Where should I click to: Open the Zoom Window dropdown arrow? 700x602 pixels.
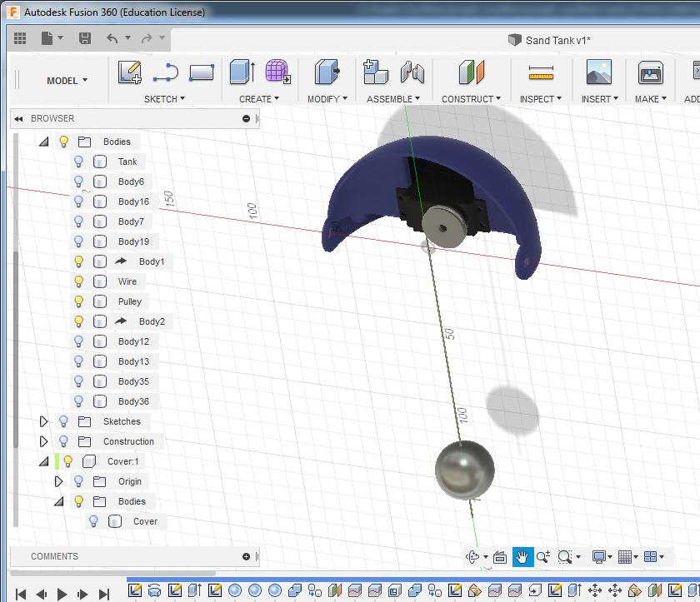point(578,557)
